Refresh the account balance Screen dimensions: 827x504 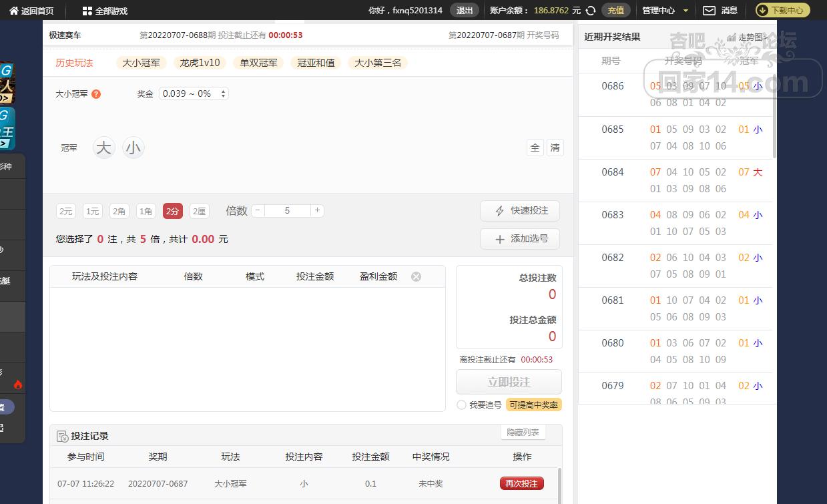pos(590,11)
